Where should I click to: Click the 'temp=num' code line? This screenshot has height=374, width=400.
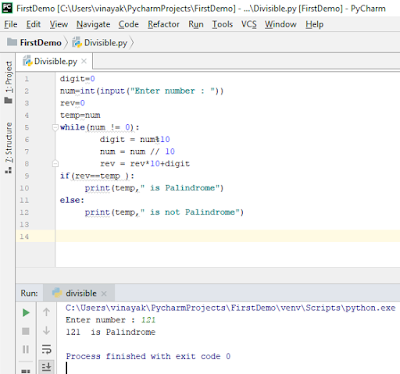pos(80,115)
